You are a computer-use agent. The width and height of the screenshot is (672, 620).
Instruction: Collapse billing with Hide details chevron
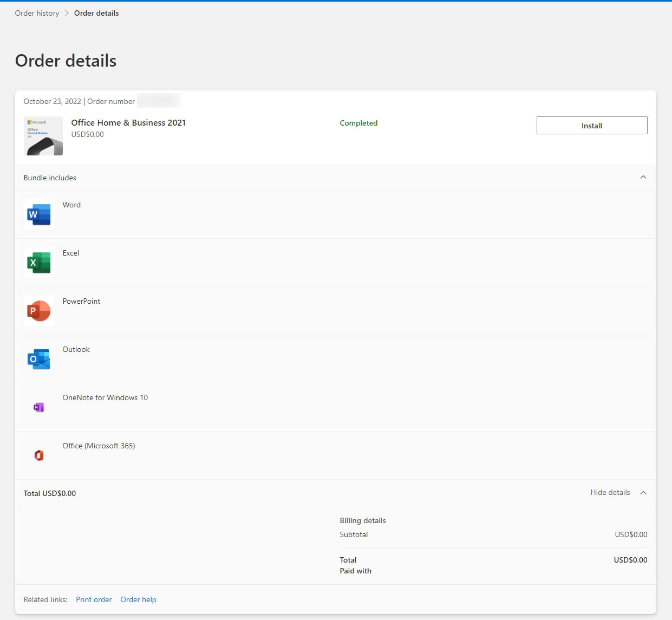643,493
